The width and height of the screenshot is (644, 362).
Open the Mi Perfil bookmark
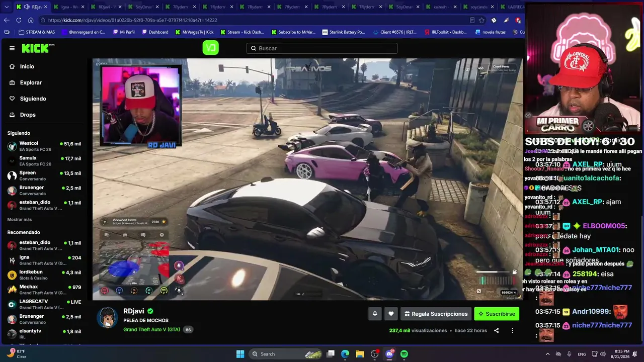123,32
